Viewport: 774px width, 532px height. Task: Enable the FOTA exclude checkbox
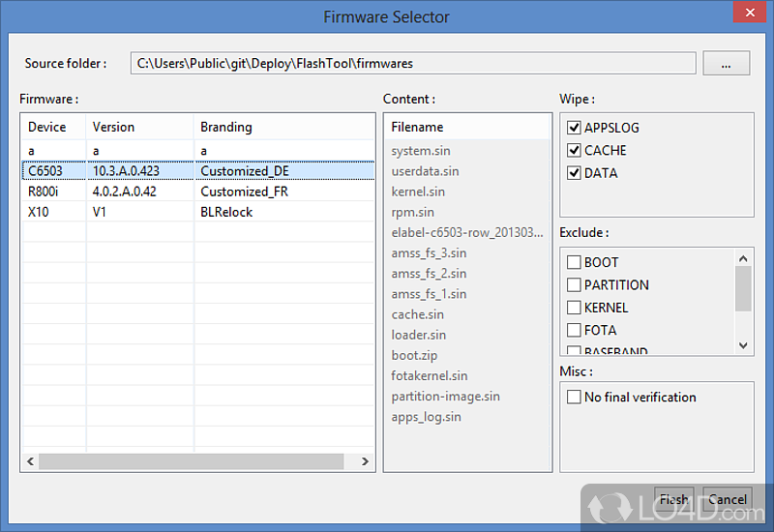click(574, 331)
